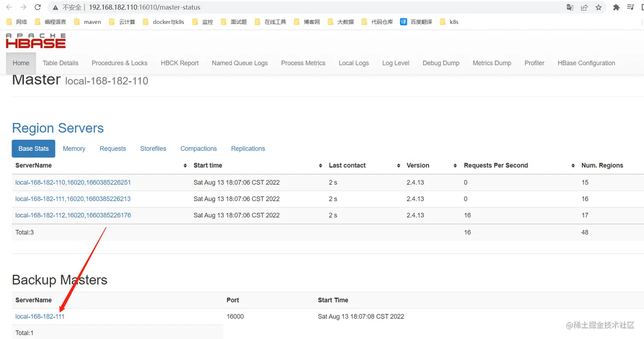Image resolution: width=644 pixels, height=339 pixels.
Task: Switch to the Storefiles tab
Action: coord(153,149)
